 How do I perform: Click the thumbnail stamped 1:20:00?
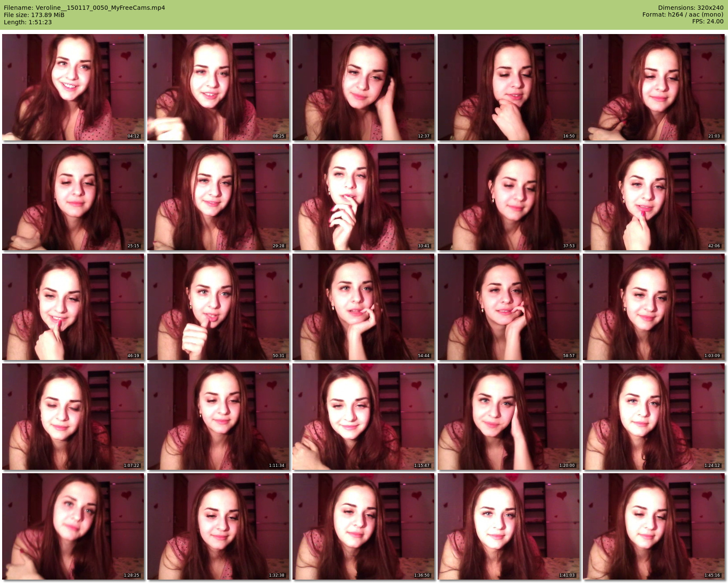point(508,417)
